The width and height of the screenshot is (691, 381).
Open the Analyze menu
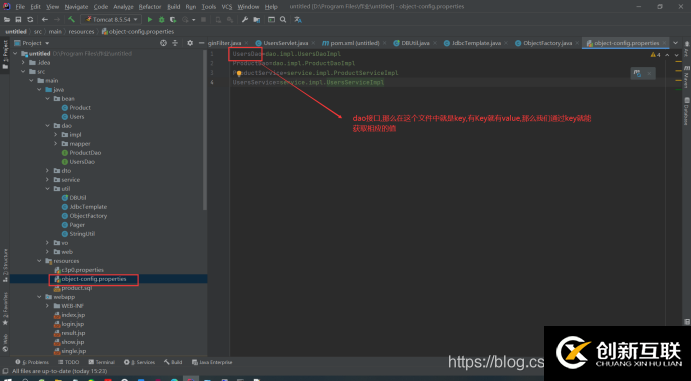click(123, 7)
